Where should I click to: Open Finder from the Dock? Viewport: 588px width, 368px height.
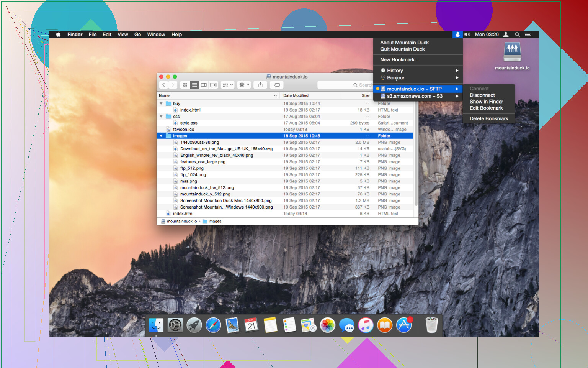click(156, 325)
